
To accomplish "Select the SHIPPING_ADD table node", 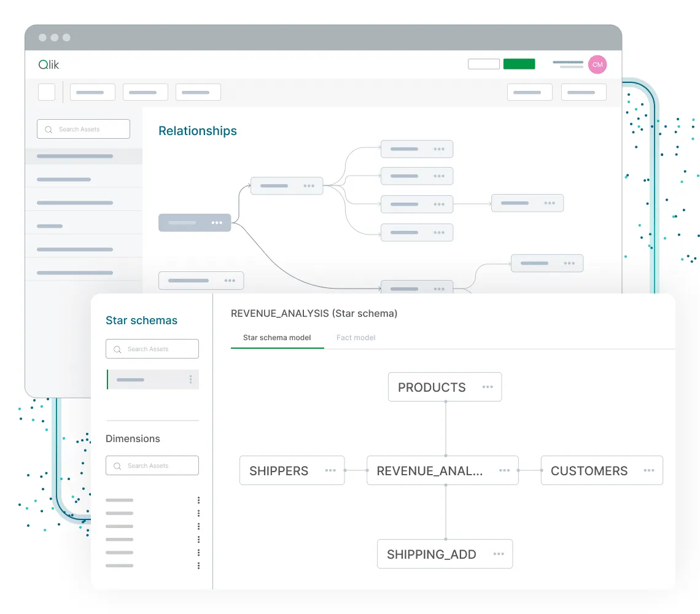I will click(x=445, y=554).
